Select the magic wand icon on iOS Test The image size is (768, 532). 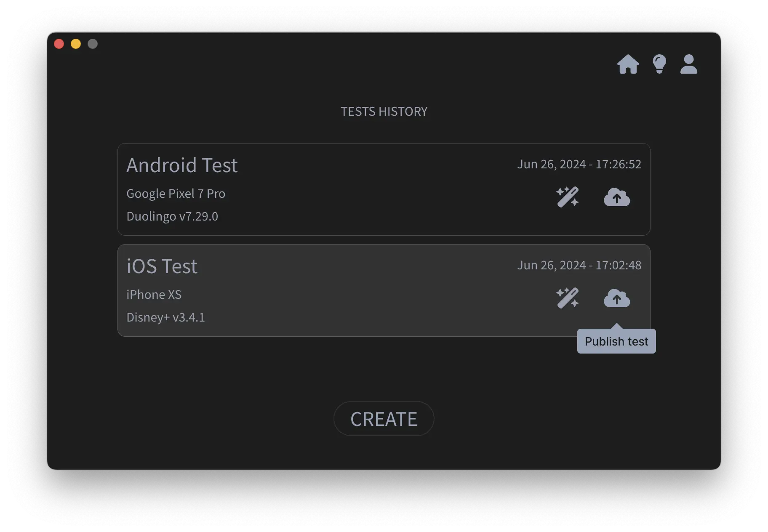[567, 298]
